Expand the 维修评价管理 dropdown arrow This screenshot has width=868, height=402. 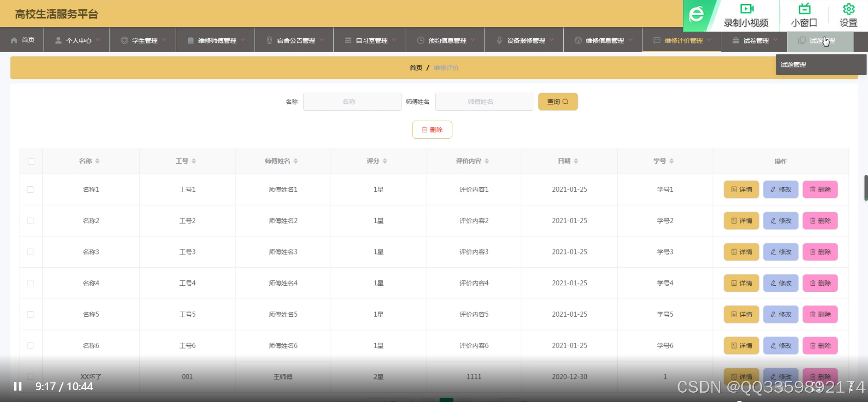tap(709, 40)
